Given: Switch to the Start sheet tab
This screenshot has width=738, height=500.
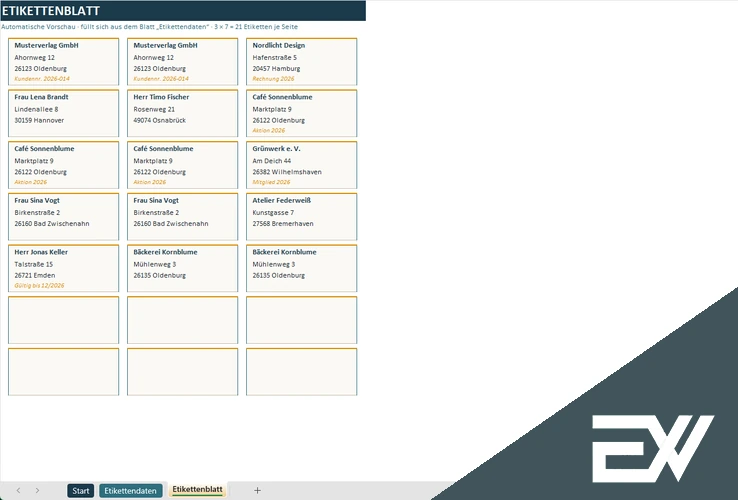Looking at the screenshot, I should (80, 491).
